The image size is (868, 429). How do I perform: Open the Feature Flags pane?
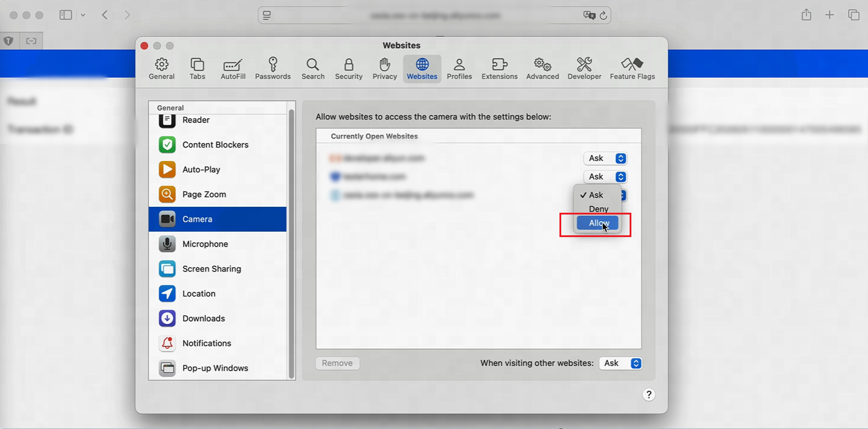[x=632, y=69]
